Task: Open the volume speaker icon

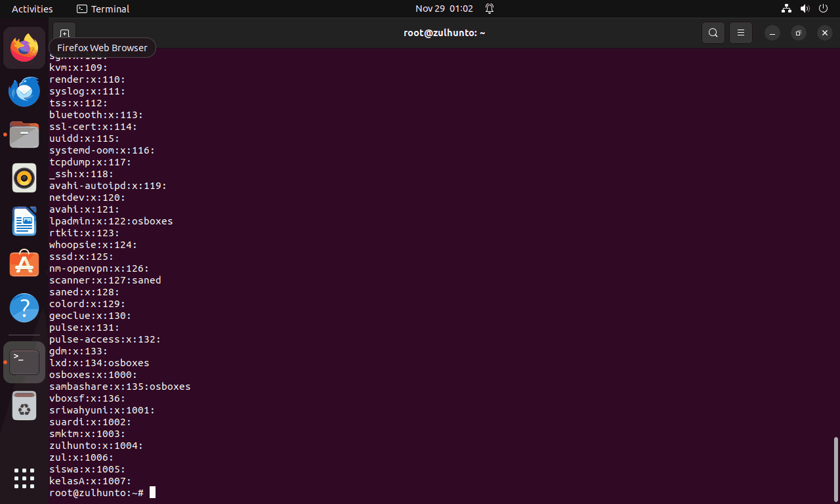Action: [805, 9]
